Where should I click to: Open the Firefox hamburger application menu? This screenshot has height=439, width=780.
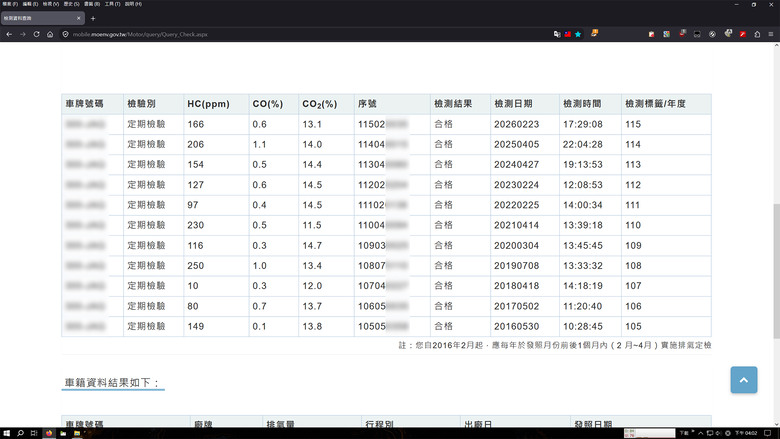click(771, 34)
